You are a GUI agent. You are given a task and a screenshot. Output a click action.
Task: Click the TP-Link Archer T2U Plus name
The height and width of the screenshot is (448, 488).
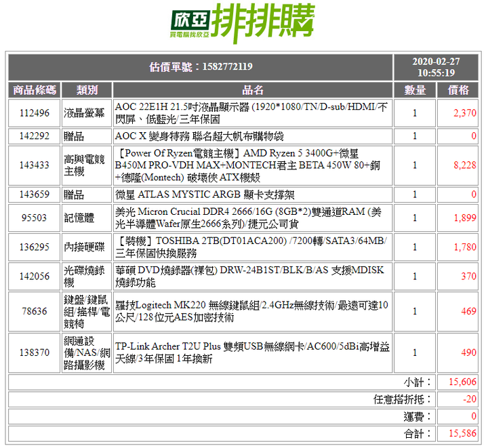pyautogui.click(x=252, y=352)
